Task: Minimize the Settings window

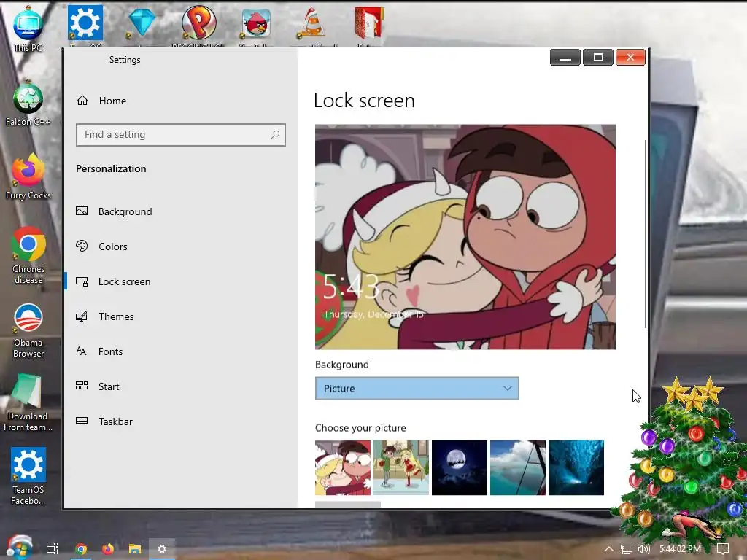Action: point(565,58)
